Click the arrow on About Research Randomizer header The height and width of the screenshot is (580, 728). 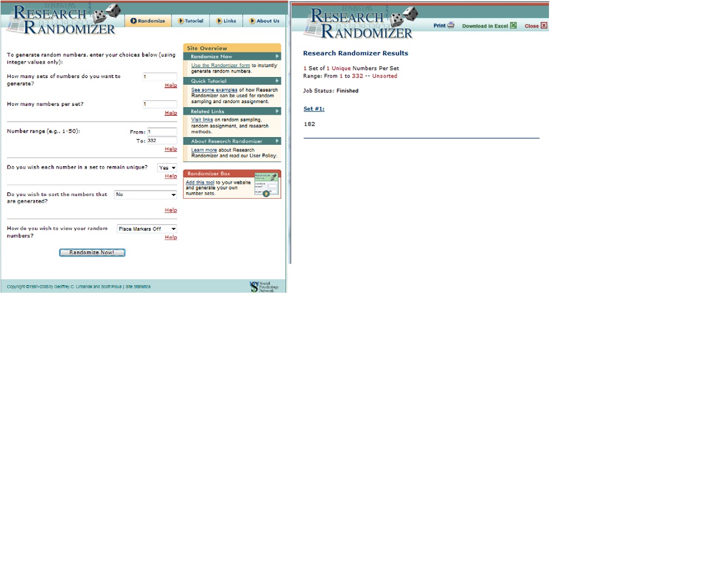277,141
